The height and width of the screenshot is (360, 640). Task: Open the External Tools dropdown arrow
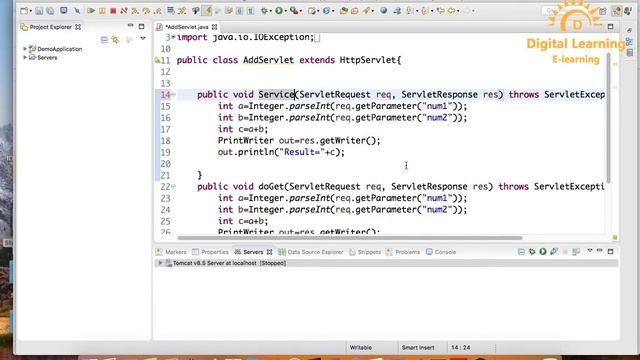click(301, 11)
